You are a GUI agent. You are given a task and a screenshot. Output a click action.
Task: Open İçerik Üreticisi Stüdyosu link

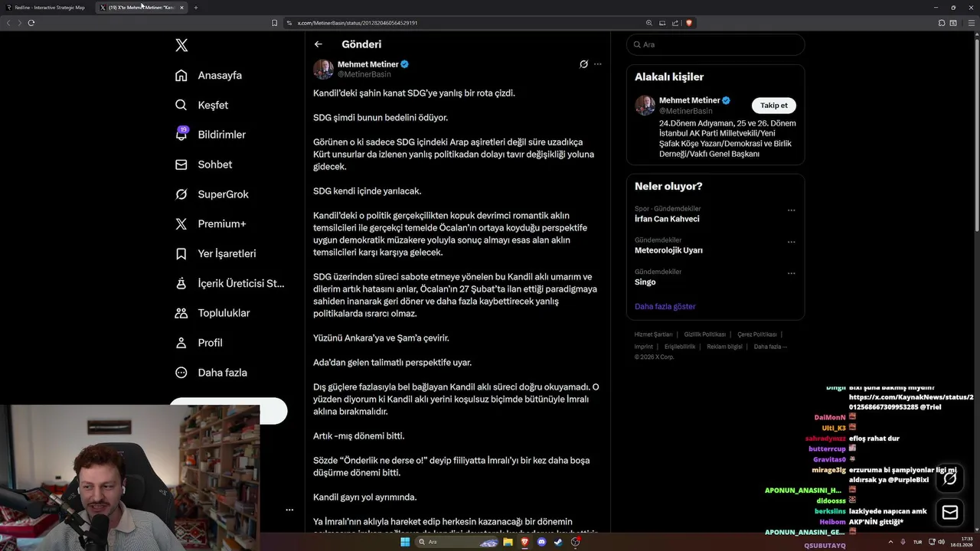click(230, 283)
